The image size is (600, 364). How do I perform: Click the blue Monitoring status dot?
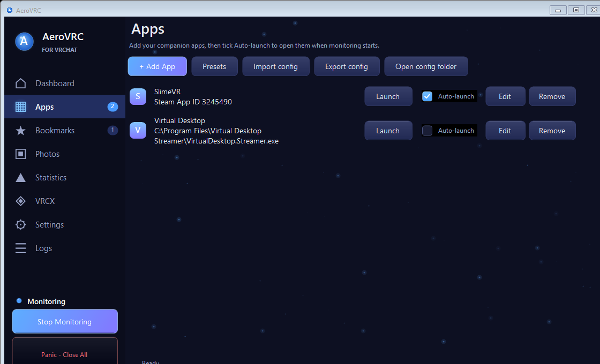pyautogui.click(x=19, y=301)
